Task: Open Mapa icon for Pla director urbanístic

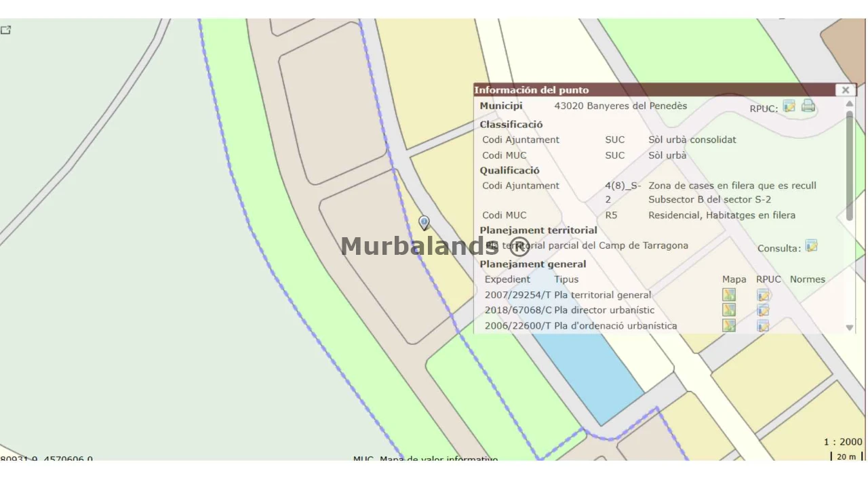Action: pyautogui.click(x=729, y=310)
